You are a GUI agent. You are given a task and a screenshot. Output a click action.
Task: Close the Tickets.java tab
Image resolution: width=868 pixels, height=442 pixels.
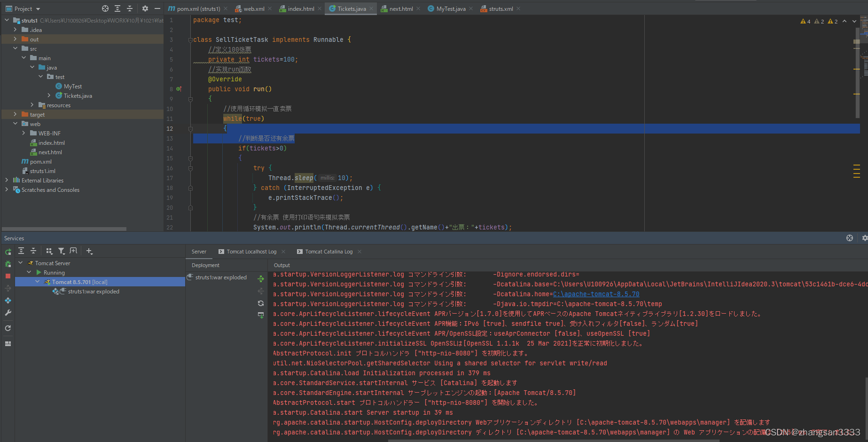(x=371, y=8)
